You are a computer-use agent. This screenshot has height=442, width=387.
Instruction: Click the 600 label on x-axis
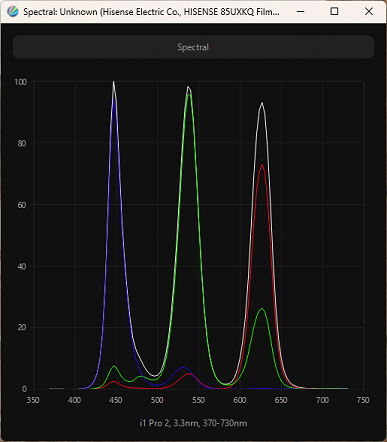(240, 400)
